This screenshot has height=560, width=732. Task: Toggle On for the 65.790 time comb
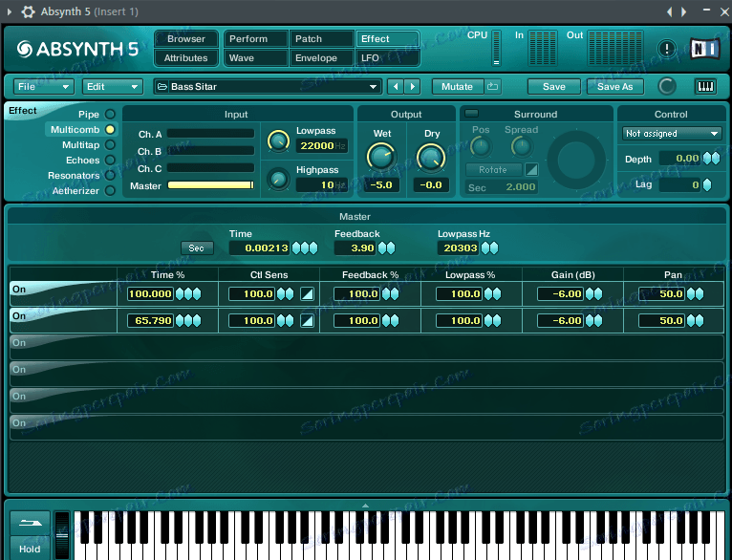(19, 316)
